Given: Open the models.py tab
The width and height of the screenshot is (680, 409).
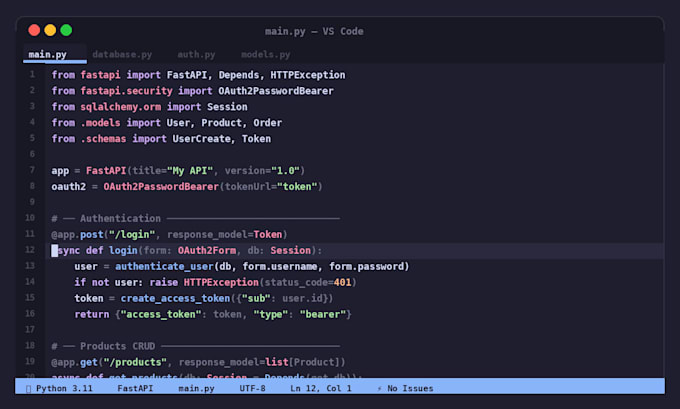Looking at the screenshot, I should (265, 54).
